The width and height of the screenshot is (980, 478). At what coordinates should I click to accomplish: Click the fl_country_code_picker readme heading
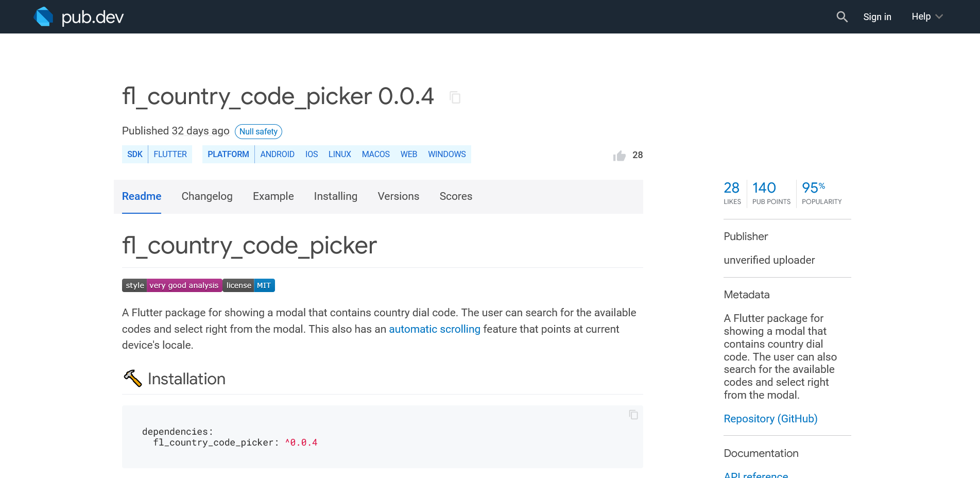[249, 246]
